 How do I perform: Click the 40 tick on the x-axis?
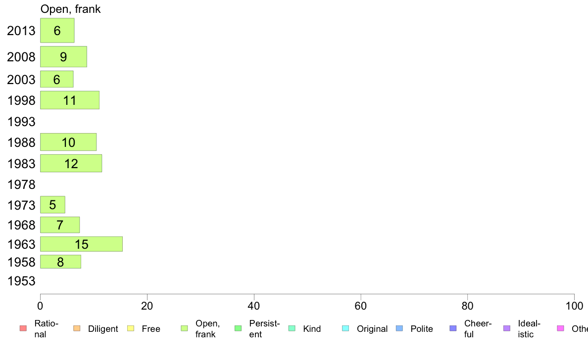(254, 306)
